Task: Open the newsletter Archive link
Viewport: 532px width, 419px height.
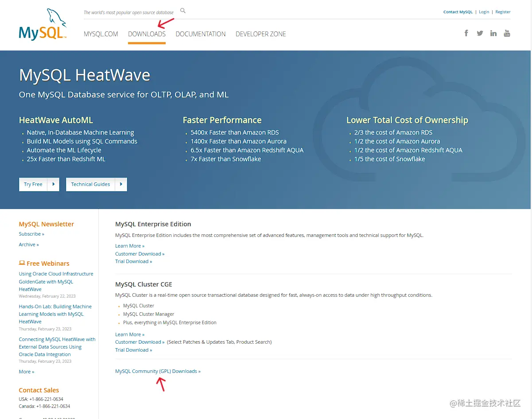Action: click(29, 244)
